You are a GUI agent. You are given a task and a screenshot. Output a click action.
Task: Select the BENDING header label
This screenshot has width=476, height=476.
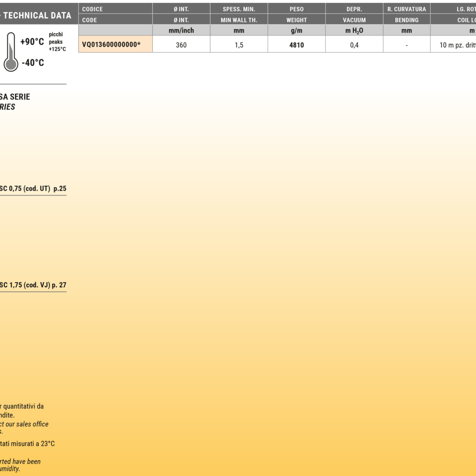click(407, 20)
